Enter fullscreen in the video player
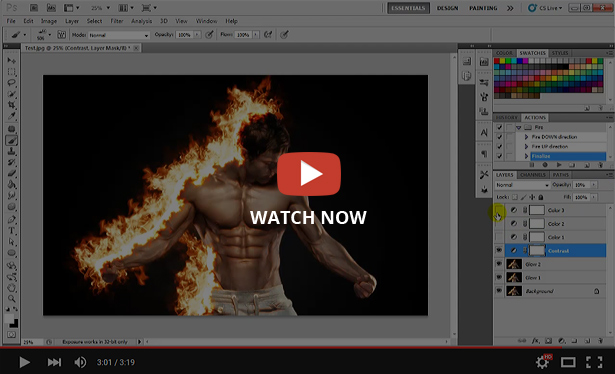Image resolution: width=615 pixels, height=374 pixels. tap(594, 362)
